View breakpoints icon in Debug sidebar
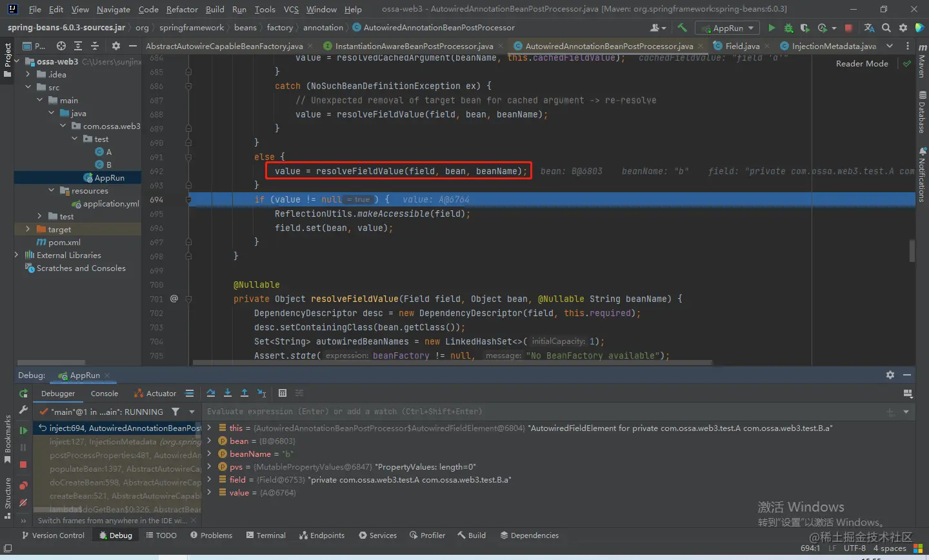This screenshot has height=560, width=929. click(x=23, y=485)
